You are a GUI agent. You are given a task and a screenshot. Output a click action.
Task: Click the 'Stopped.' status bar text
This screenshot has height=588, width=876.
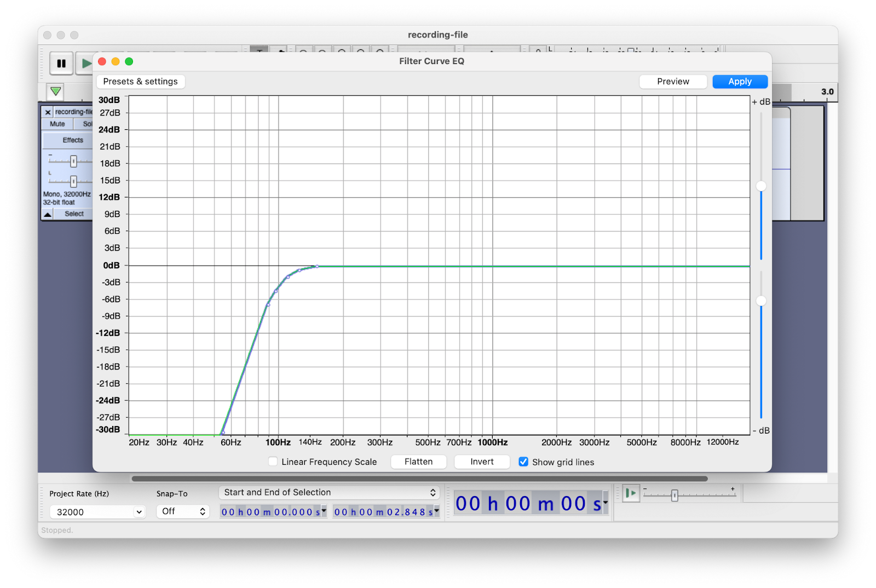pyautogui.click(x=57, y=531)
